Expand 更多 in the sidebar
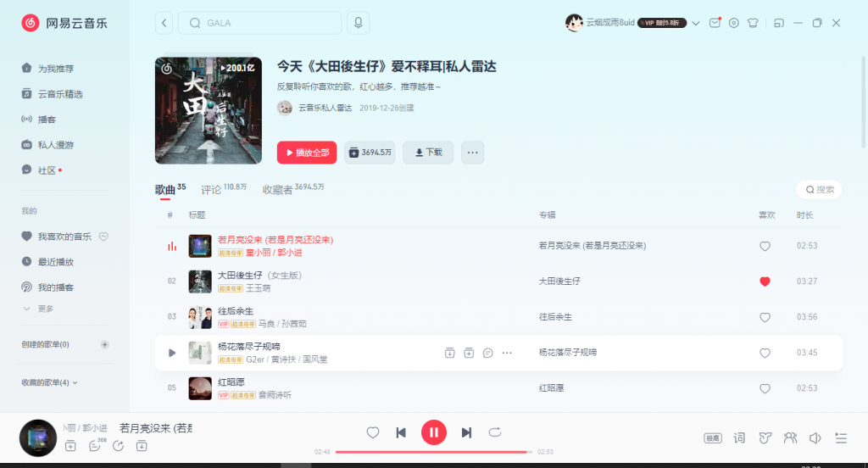Viewport: 868px width, 468px height. (x=38, y=309)
